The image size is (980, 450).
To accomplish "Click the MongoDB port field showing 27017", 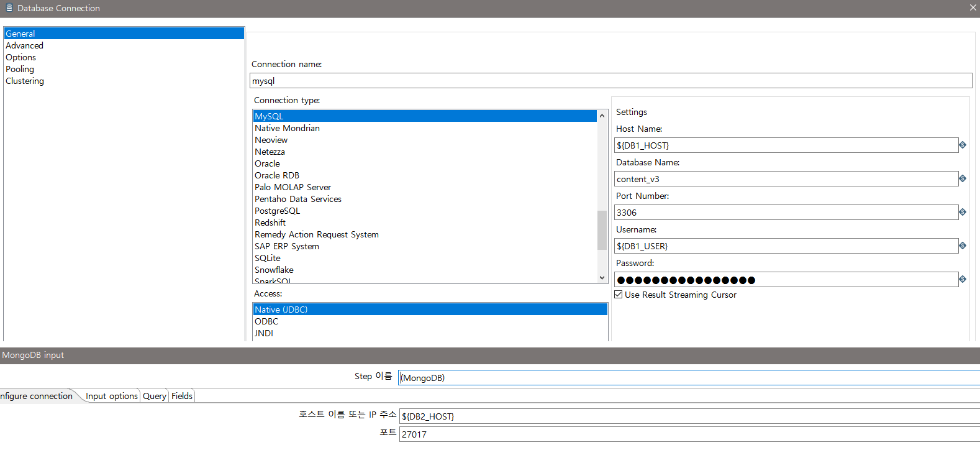I will click(x=689, y=434).
